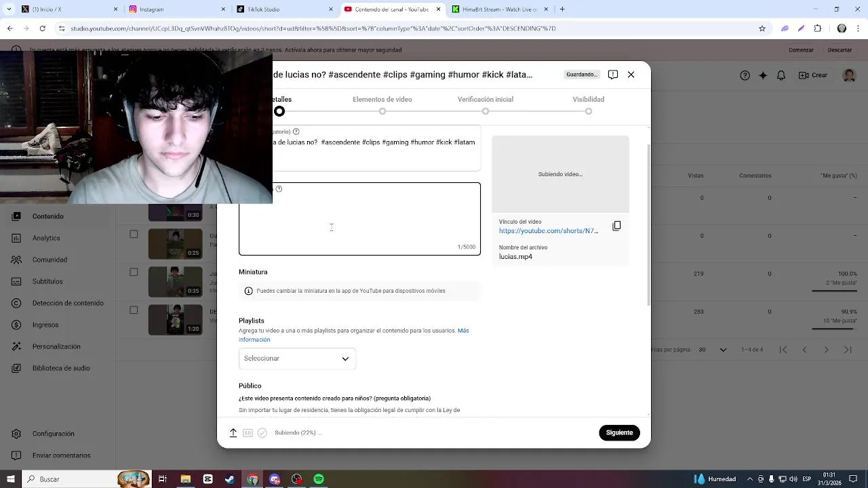868x488 pixels.
Task: Go back in browser history
Action: (x=9, y=28)
